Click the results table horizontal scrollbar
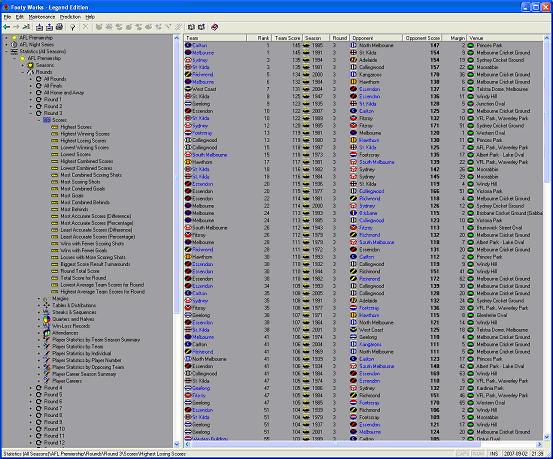 click(x=363, y=444)
